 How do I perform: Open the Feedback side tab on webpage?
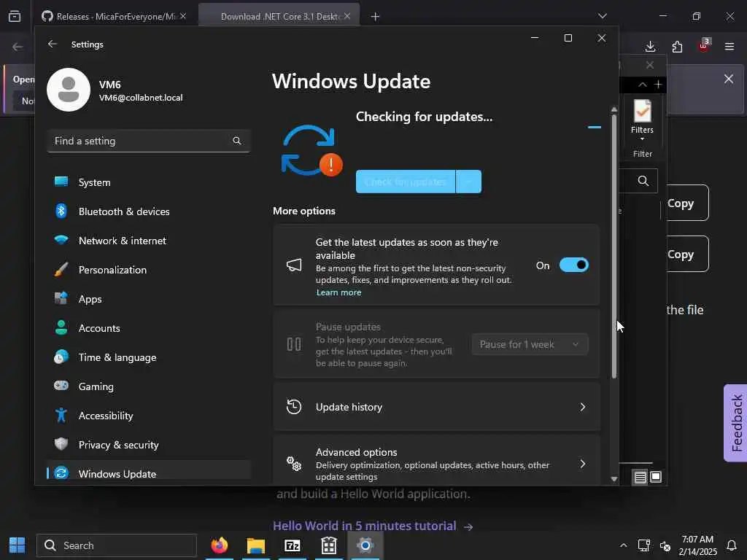(x=735, y=423)
